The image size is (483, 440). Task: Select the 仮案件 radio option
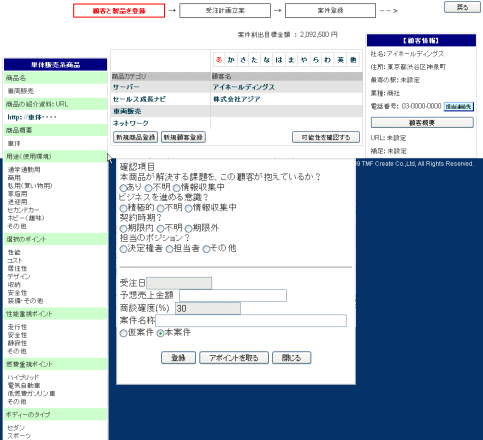click(x=123, y=333)
